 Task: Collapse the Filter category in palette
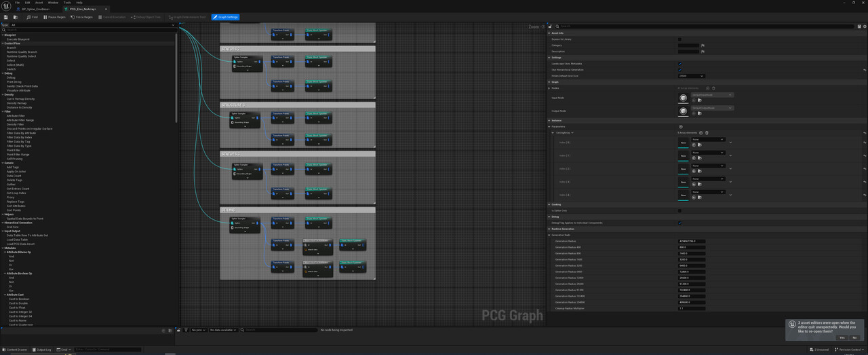pos(2,111)
